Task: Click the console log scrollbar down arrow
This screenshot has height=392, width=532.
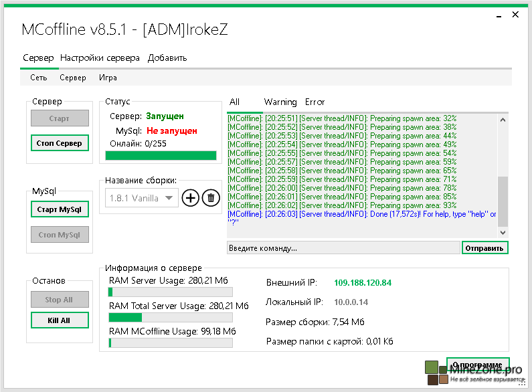Action: (503, 232)
